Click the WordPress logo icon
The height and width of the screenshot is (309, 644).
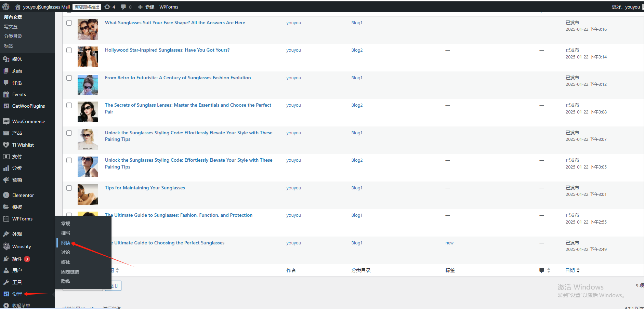click(6, 7)
